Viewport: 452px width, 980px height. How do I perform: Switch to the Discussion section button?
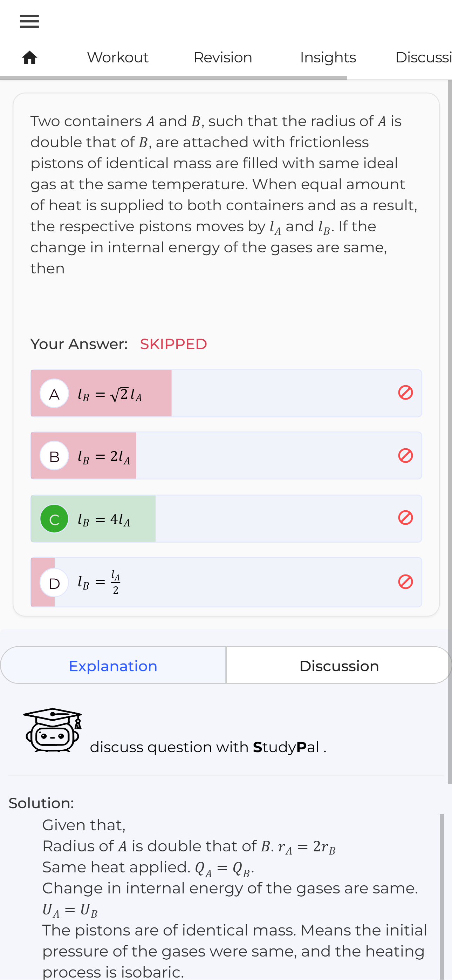[x=339, y=666]
